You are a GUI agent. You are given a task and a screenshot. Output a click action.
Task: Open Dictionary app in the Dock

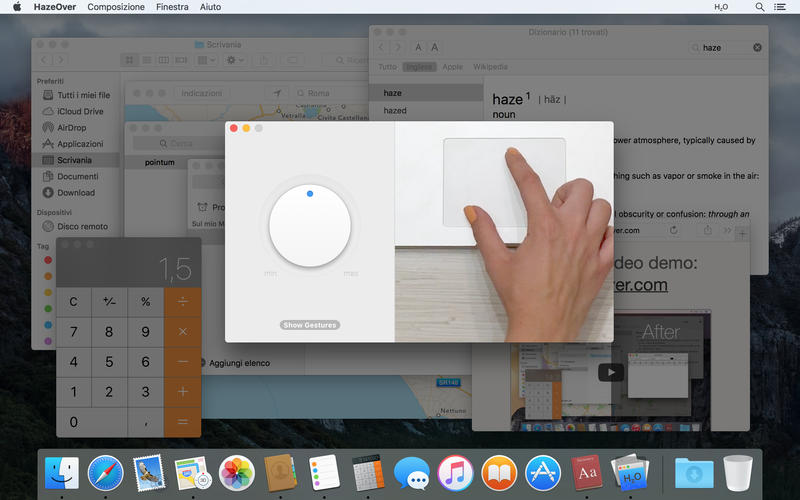tap(586, 473)
